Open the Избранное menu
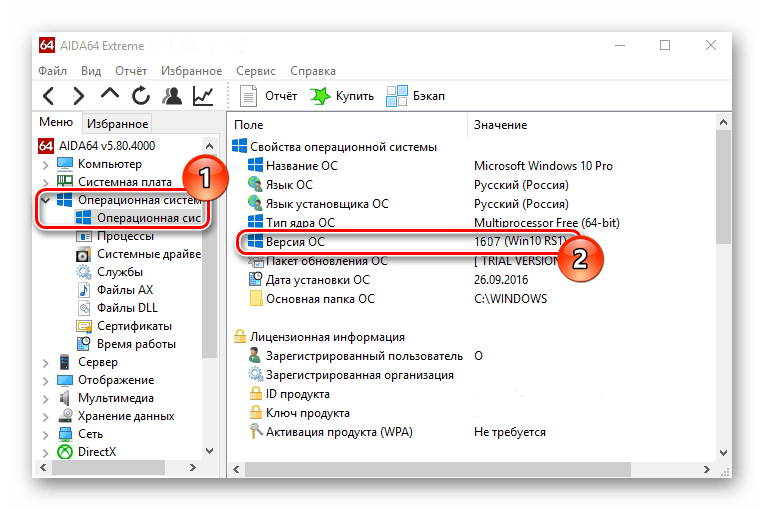The width and height of the screenshot is (764, 510). pos(191,71)
